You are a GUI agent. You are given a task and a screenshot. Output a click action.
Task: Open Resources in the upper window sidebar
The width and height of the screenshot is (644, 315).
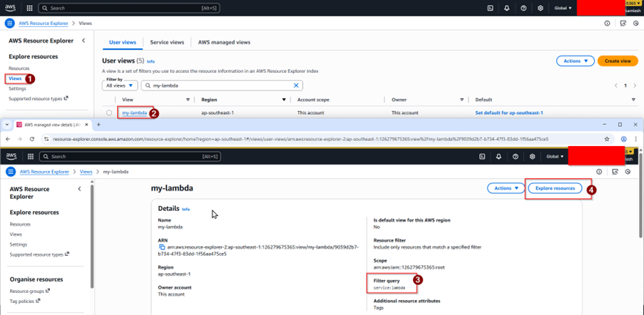(x=19, y=68)
